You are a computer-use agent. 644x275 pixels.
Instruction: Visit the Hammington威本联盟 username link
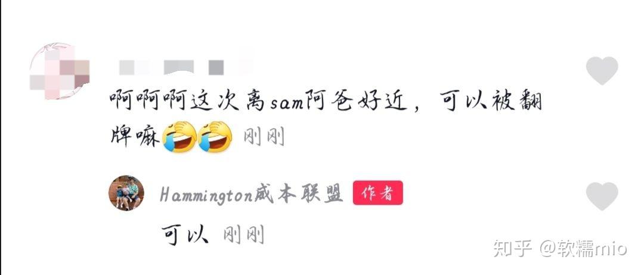[252, 193]
